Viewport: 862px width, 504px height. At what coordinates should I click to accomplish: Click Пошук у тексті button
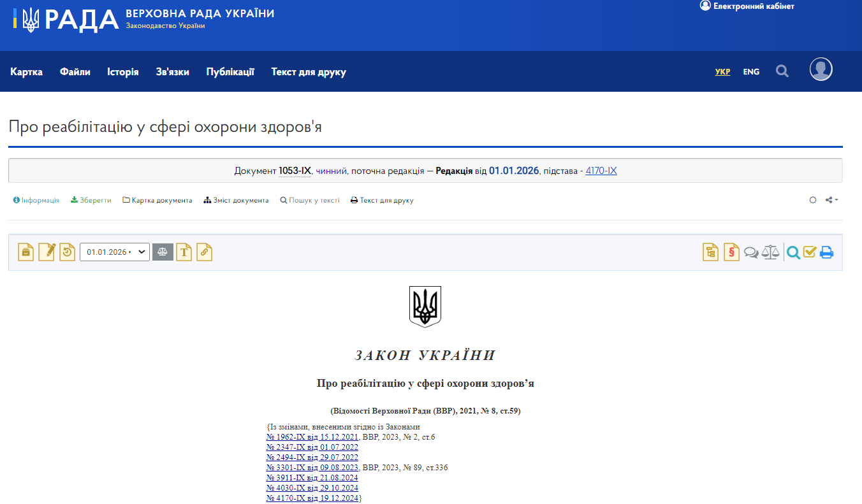pyautogui.click(x=310, y=200)
